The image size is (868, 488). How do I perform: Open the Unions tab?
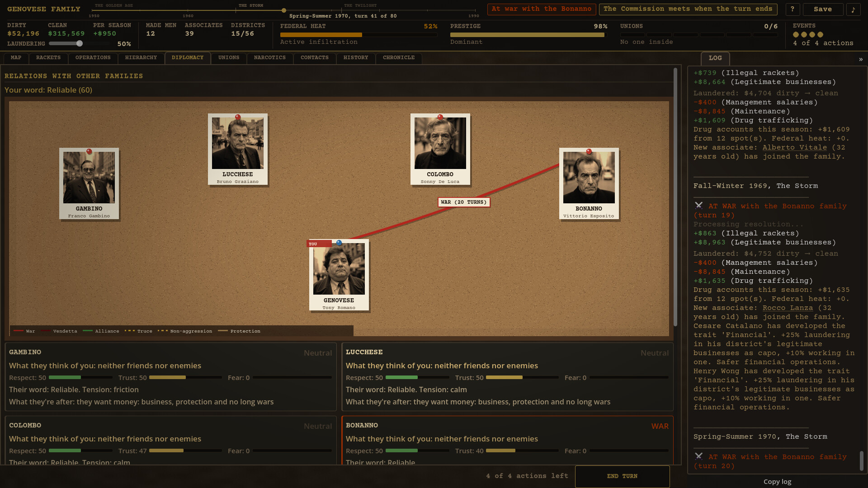click(x=229, y=58)
